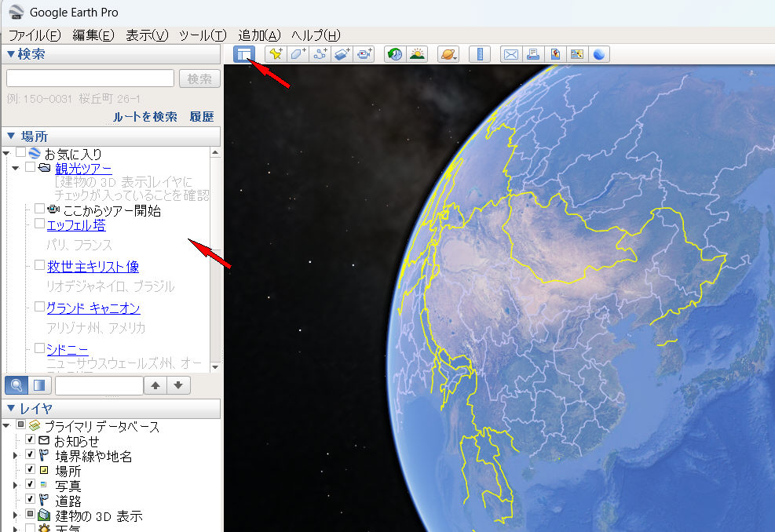This screenshot has width=775, height=532.
Task: Uncheck the 道路 layer checkbox
Action: [31, 500]
